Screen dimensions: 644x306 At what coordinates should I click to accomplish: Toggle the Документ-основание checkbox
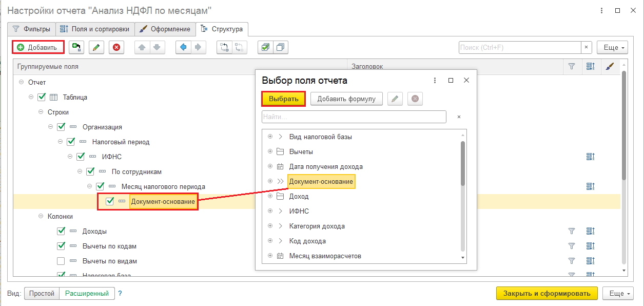[109, 201]
